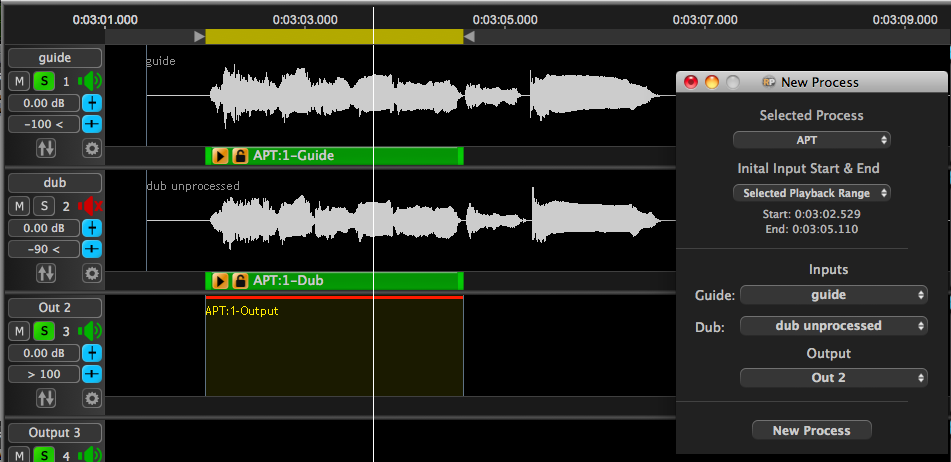The height and width of the screenshot is (462, 951).
Task: Click the Out 2 track speaker icon
Action: pyautogui.click(x=90, y=331)
